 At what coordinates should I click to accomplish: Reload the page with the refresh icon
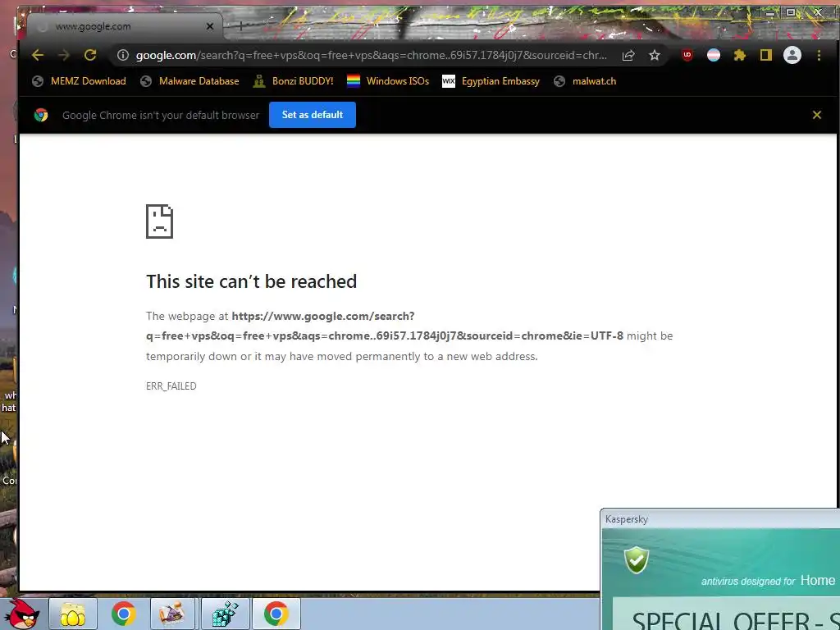[90, 55]
